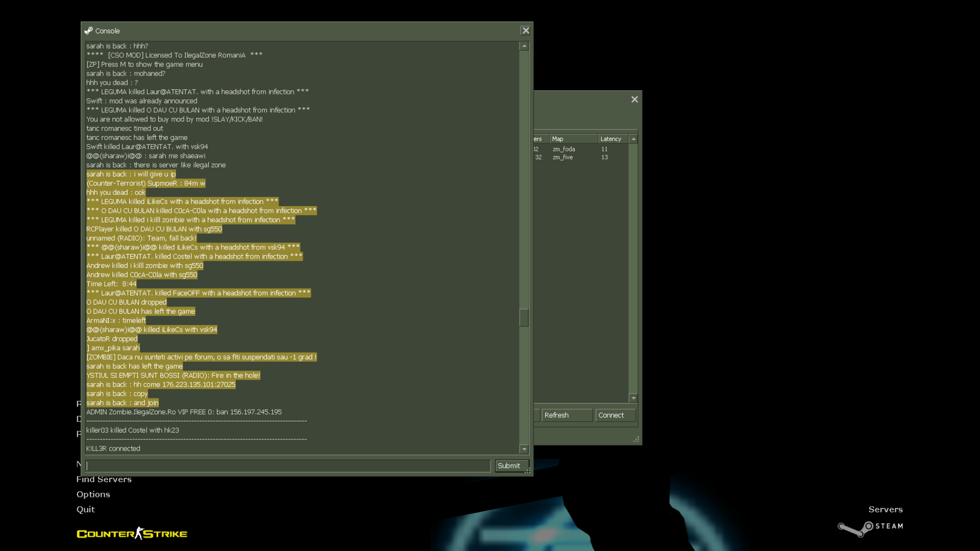Click the 'sarah is back : and join' line
980x551 pixels.
pyautogui.click(x=122, y=403)
